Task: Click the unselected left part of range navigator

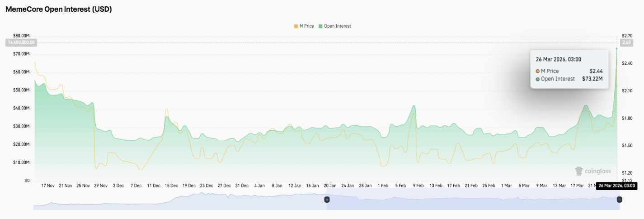Action: [x=181, y=200]
